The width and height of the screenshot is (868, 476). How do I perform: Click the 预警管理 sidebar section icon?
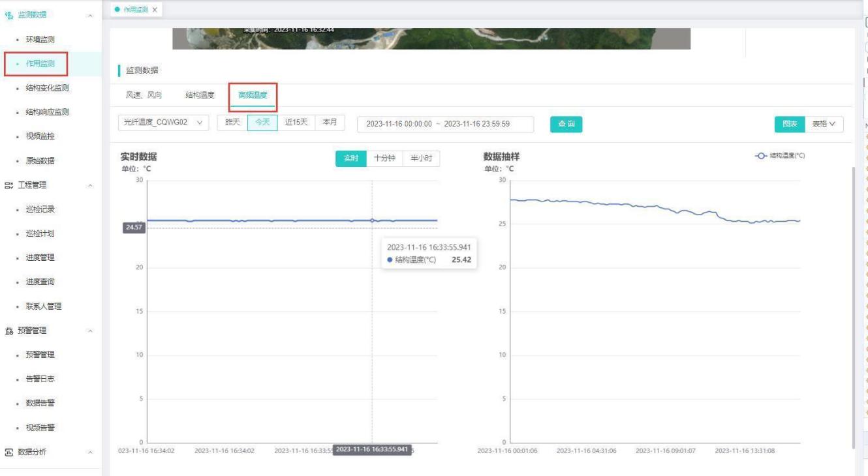tap(9, 331)
